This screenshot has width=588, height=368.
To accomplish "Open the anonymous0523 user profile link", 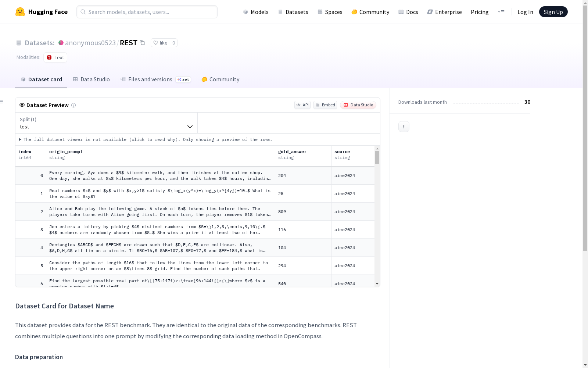I will coord(90,43).
